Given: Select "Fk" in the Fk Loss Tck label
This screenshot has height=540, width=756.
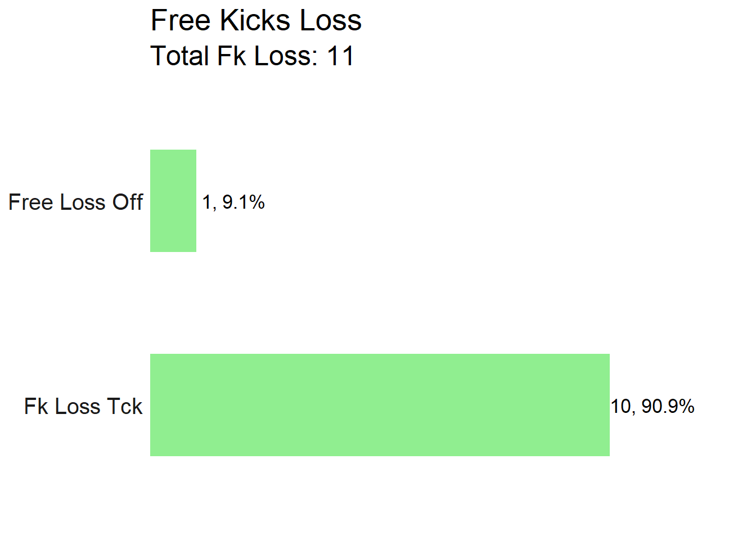Looking at the screenshot, I should (36, 406).
